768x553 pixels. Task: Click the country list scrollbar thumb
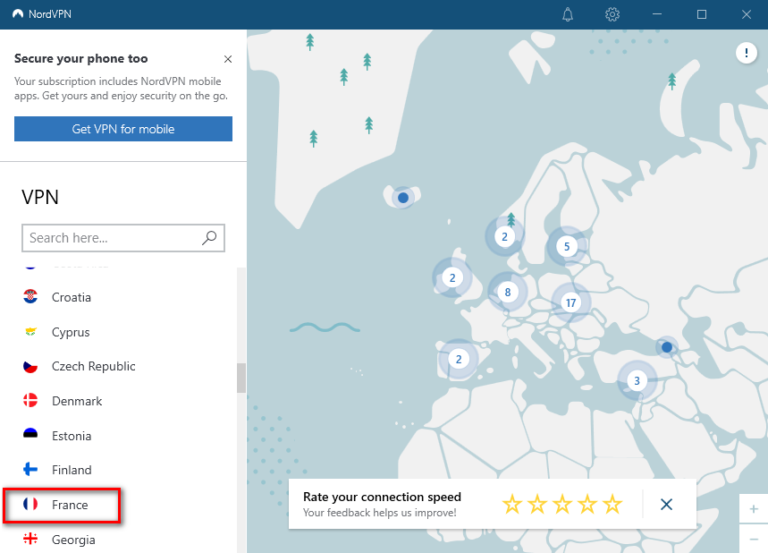(241, 378)
